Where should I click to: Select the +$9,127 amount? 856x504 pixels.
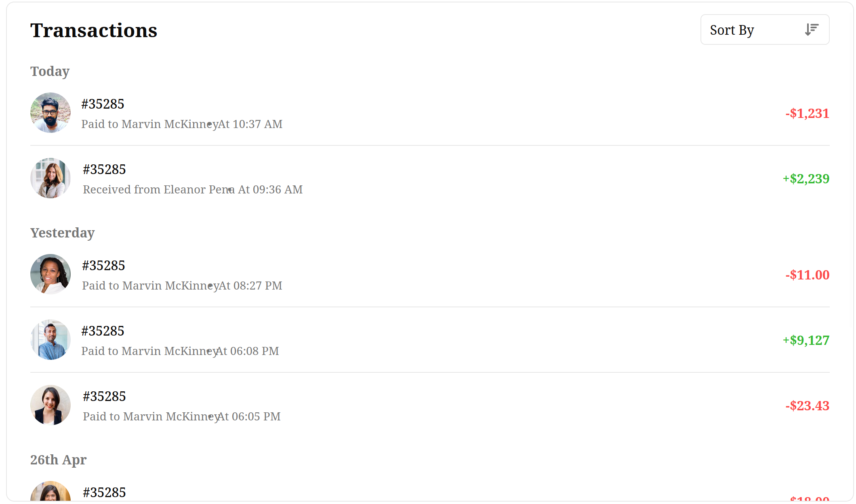click(806, 340)
